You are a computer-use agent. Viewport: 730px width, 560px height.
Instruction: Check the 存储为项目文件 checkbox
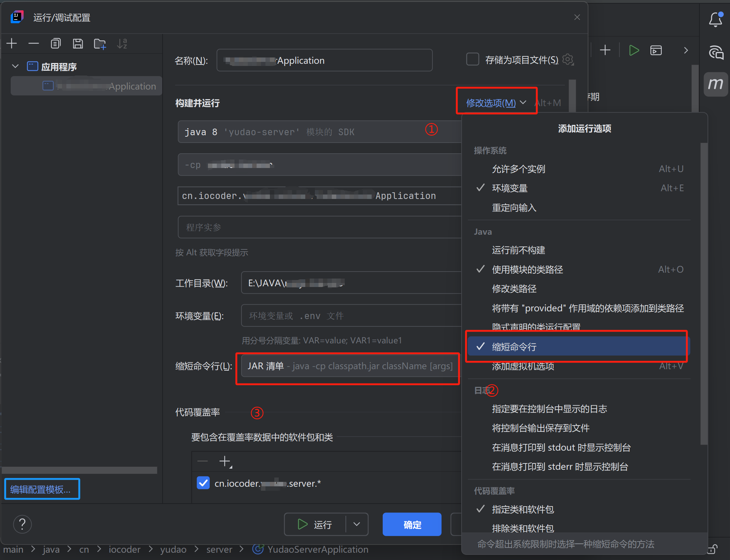(x=473, y=59)
